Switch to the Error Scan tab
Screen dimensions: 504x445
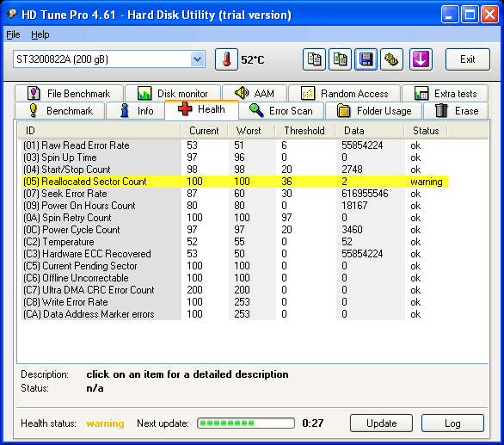[x=281, y=111]
